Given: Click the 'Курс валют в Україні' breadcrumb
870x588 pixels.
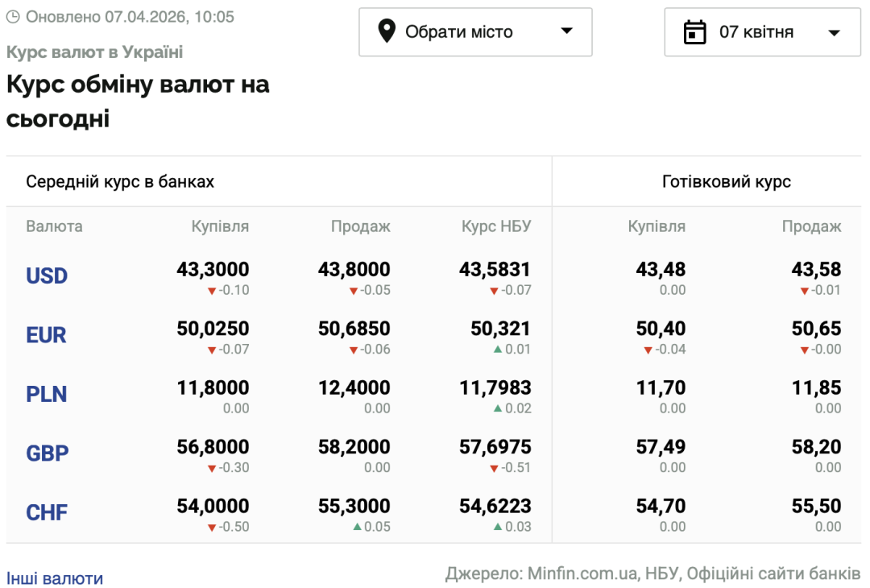Looking at the screenshot, I should pyautogui.click(x=95, y=52).
